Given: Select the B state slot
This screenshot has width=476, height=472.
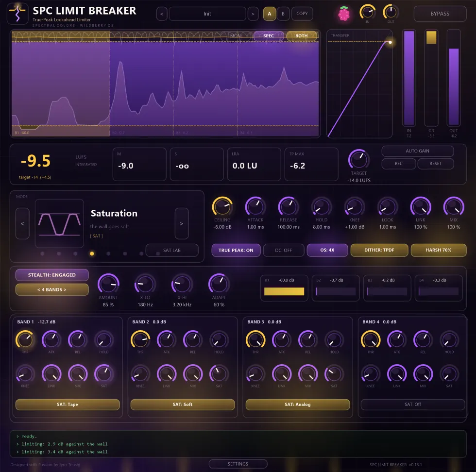Looking at the screenshot, I should (283, 14).
